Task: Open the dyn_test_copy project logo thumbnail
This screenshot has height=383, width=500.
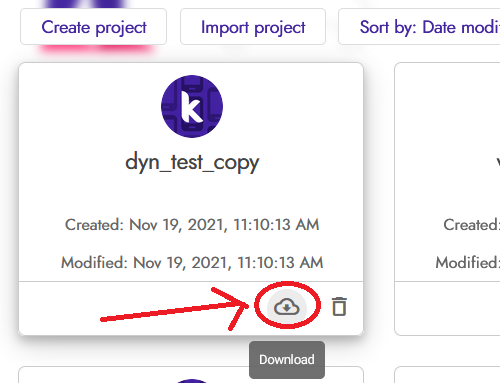Action: click(192, 107)
